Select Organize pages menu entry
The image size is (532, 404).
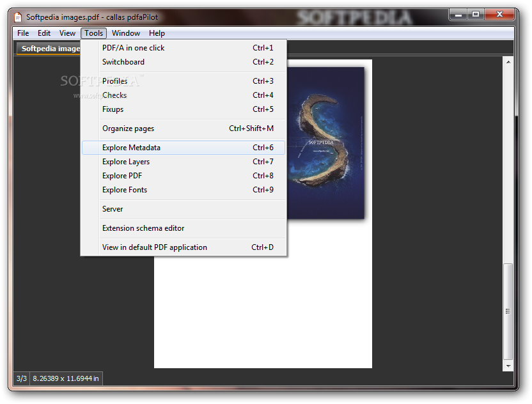click(x=184, y=128)
